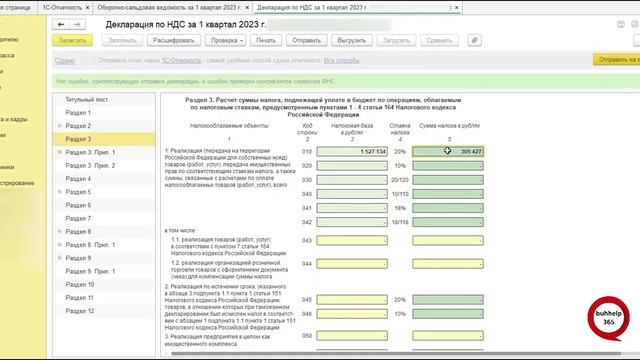Close the 1С-Отчетность tab
The width and height of the screenshot is (640, 360).
click(x=87, y=7)
